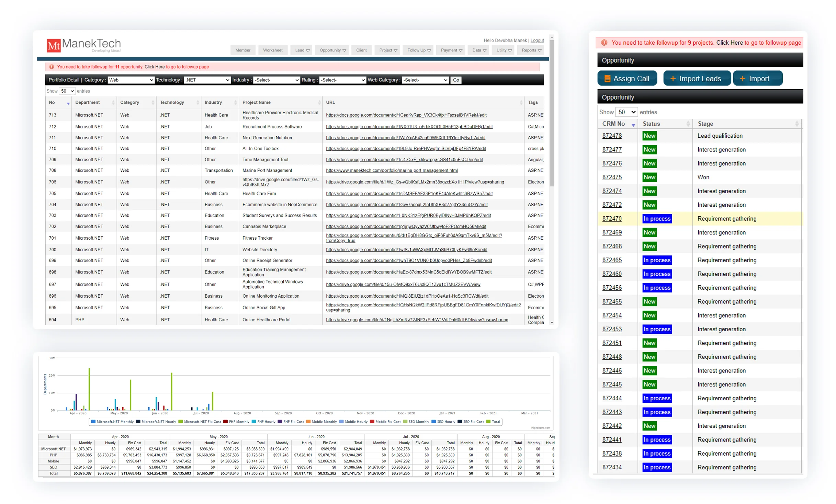This screenshot has height=504, width=836.
Task: Sort the Technology column
Action: coord(197,103)
